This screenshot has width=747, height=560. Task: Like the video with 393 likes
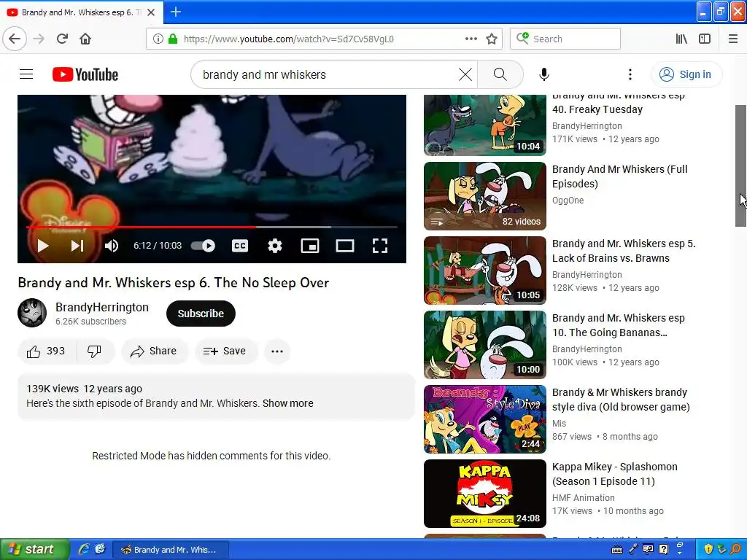47,351
